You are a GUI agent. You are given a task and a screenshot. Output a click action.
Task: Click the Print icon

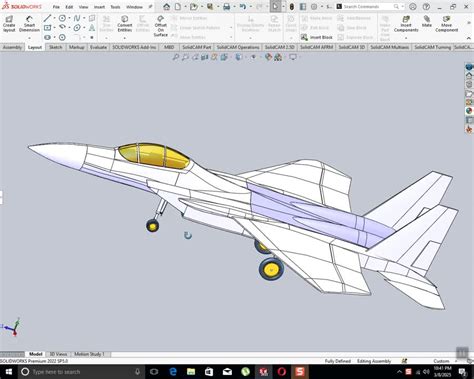click(x=226, y=6)
